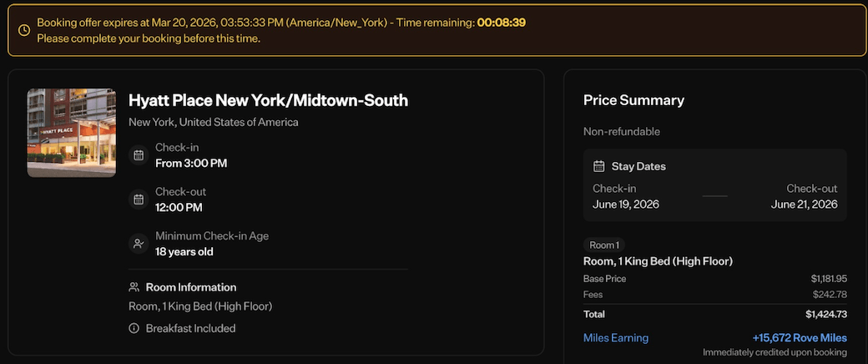Click the Room Information guests icon
This screenshot has height=364, width=868.
pos(134,287)
